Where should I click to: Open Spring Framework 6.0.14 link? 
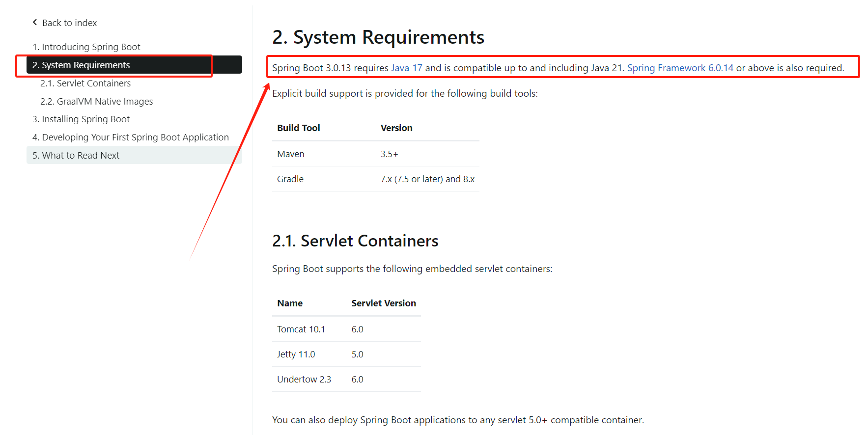coord(680,68)
